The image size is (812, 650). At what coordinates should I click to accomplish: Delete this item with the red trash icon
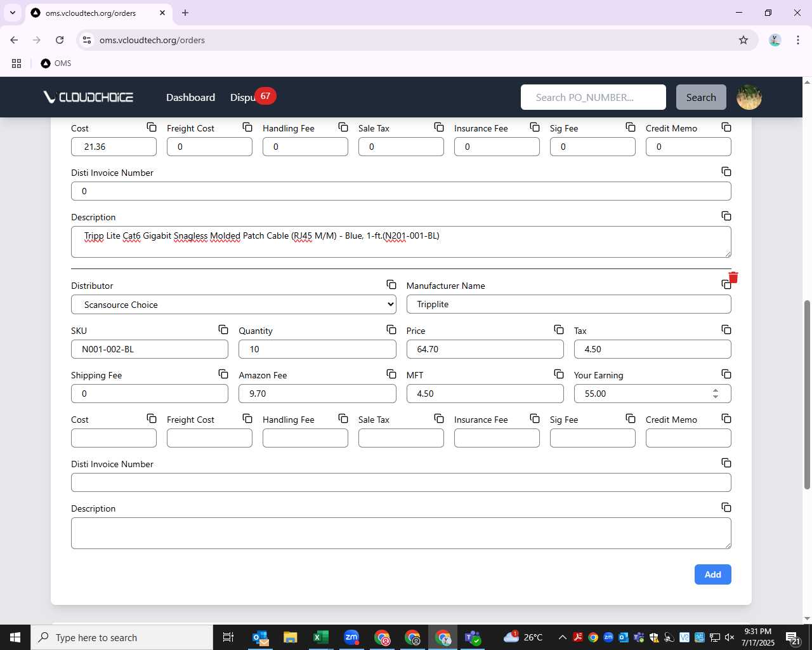[733, 277]
